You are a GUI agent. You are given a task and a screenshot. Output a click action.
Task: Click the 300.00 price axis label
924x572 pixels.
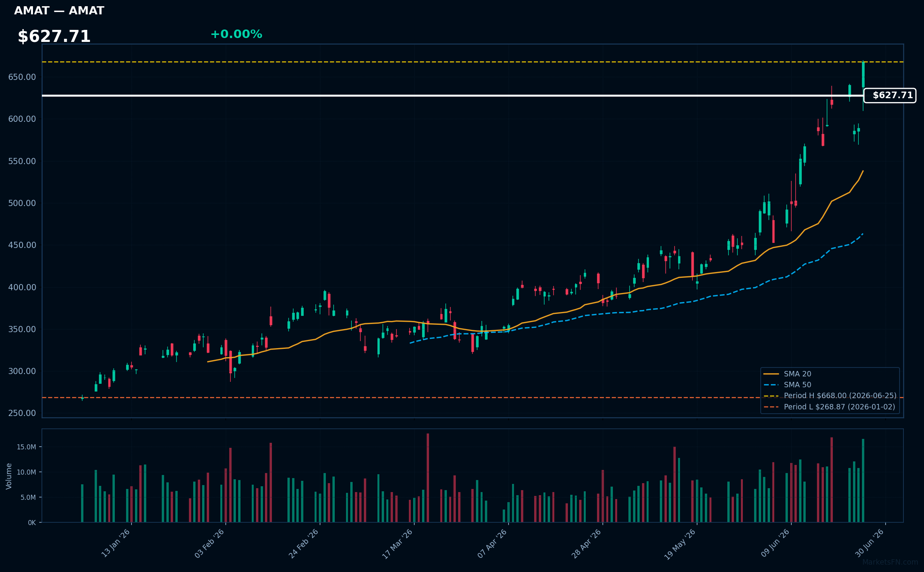(x=22, y=371)
